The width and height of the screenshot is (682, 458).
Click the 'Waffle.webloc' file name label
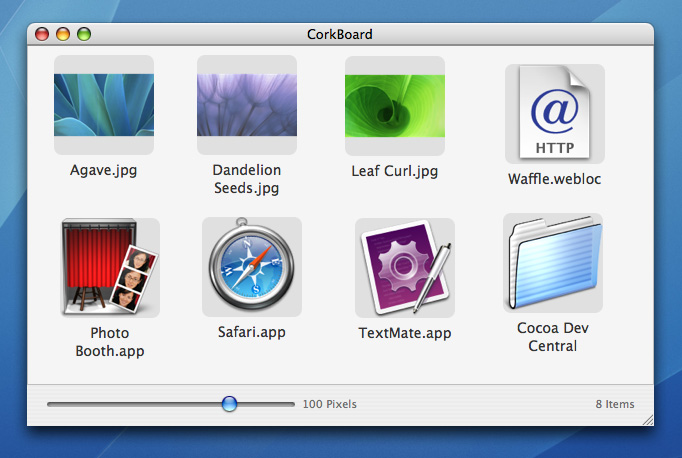(555, 179)
